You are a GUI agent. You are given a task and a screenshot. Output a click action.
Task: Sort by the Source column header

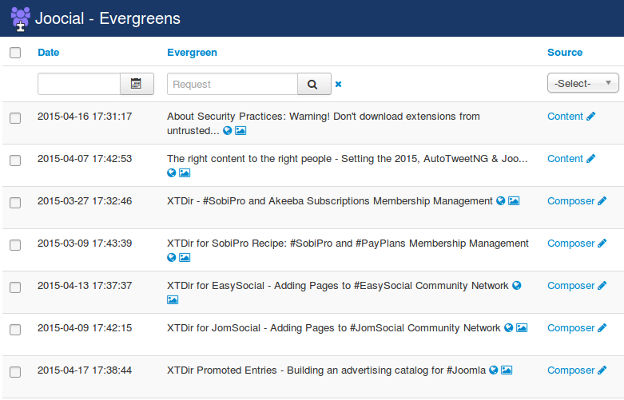[x=565, y=53]
